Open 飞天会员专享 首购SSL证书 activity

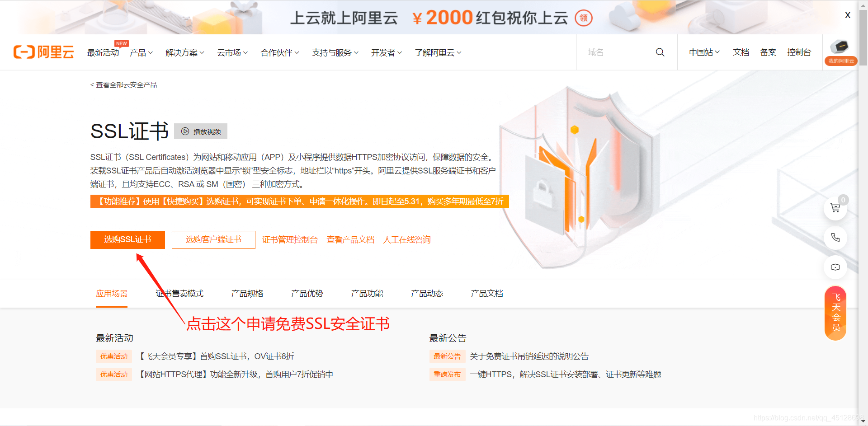(216, 356)
